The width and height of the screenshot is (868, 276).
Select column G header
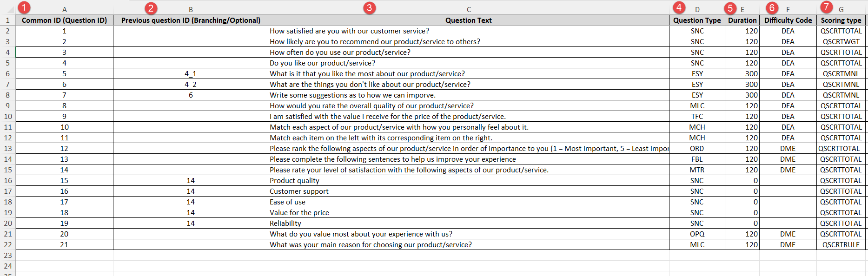click(x=841, y=9)
